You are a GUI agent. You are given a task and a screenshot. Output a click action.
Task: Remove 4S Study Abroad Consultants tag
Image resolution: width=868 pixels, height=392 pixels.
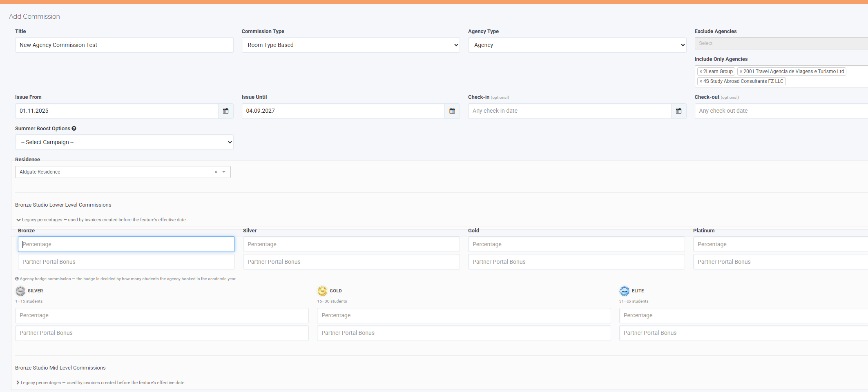click(701, 81)
